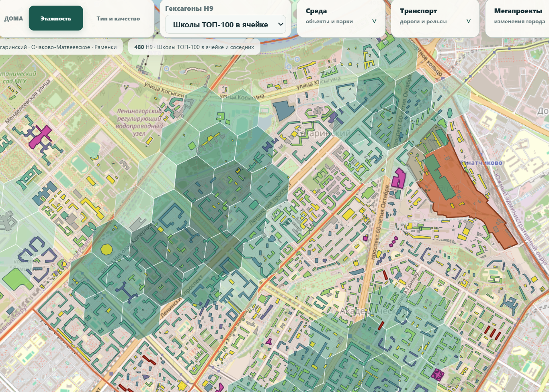Click the '480 H9 · Школы ТОП-100' summary chip
The width and height of the screenshot is (549, 392).
[194, 47]
